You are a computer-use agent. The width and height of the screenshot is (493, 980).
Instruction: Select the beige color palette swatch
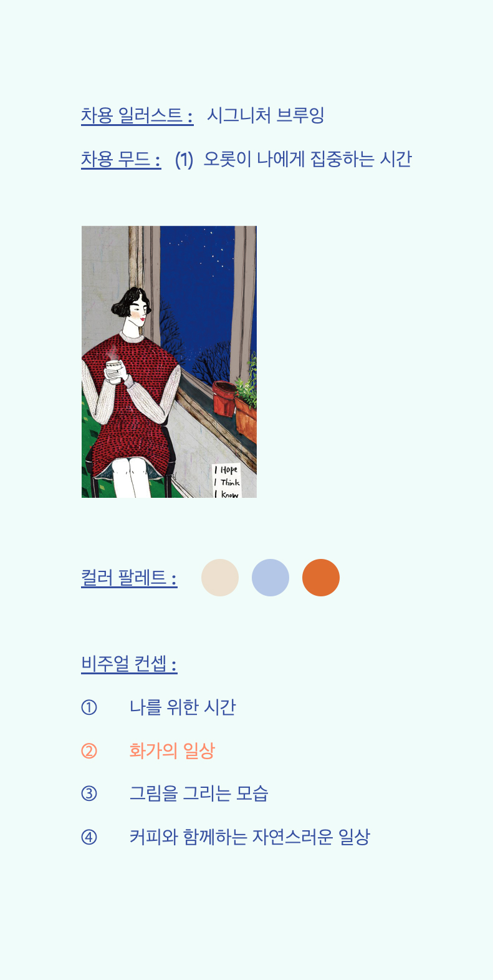[x=220, y=578]
